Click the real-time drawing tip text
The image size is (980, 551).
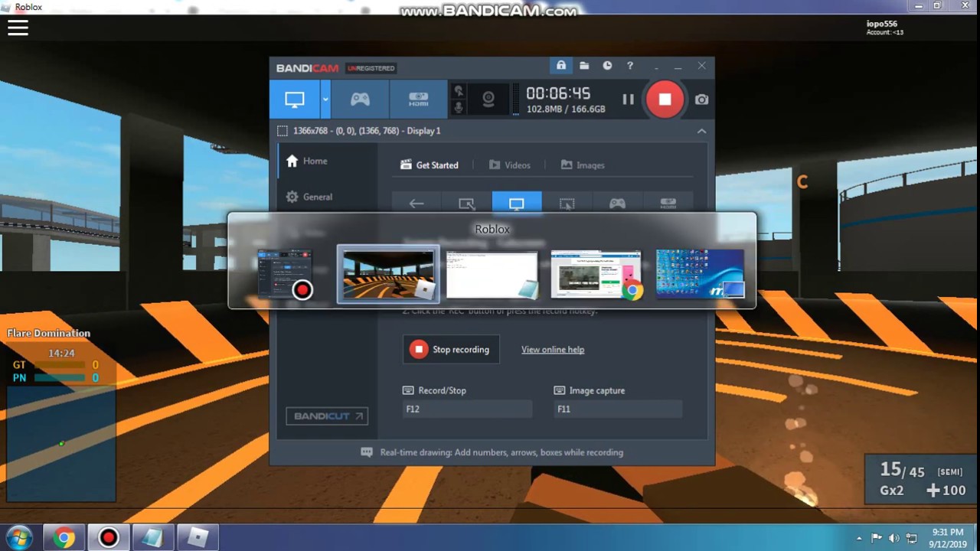(501, 452)
